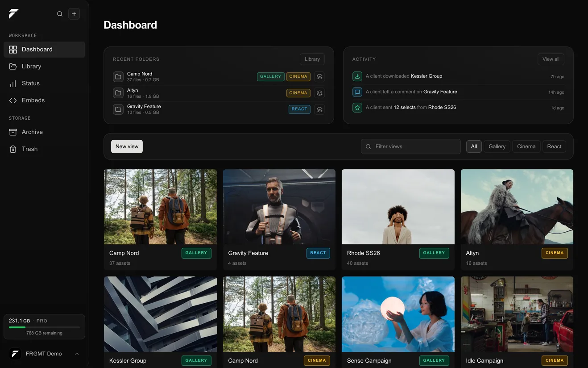Open the stack icon for Camp Nord folder
This screenshot has height=368, width=588.
click(x=319, y=76)
